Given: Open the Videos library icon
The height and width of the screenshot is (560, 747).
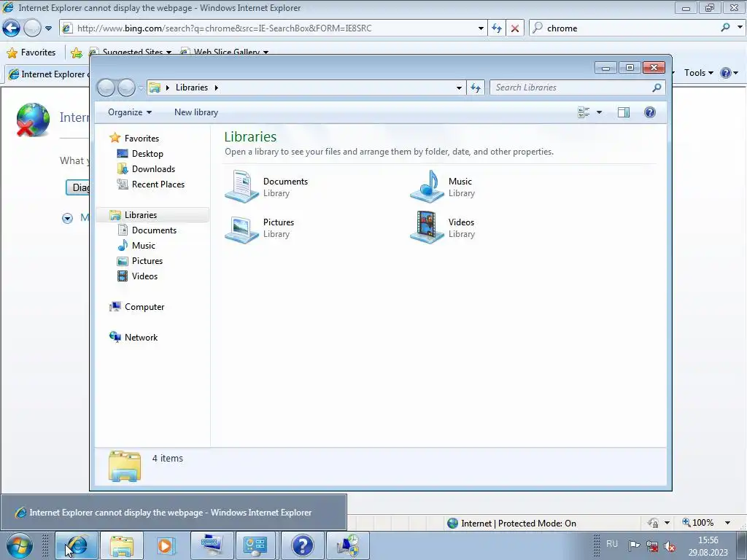Looking at the screenshot, I should pos(427,227).
